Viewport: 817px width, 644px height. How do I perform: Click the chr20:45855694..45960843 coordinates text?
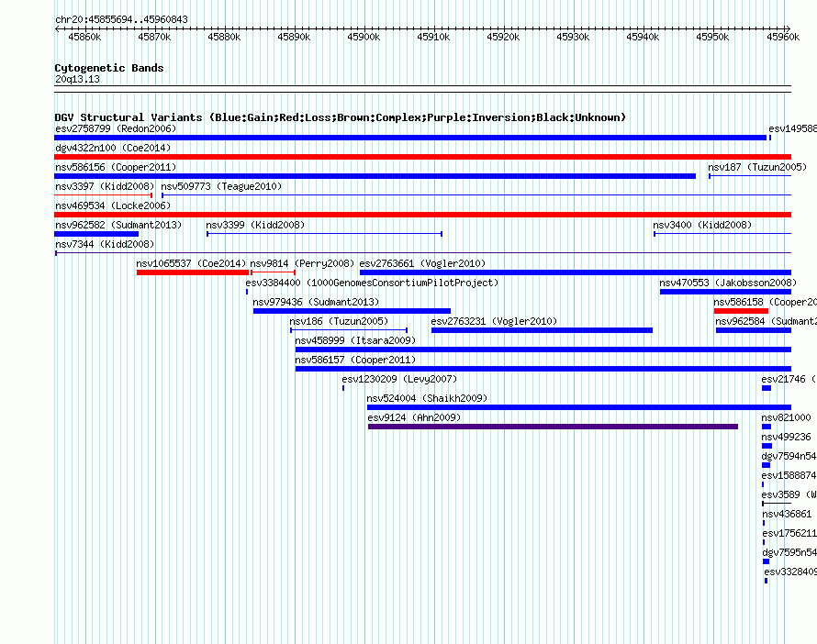pyautogui.click(x=121, y=19)
